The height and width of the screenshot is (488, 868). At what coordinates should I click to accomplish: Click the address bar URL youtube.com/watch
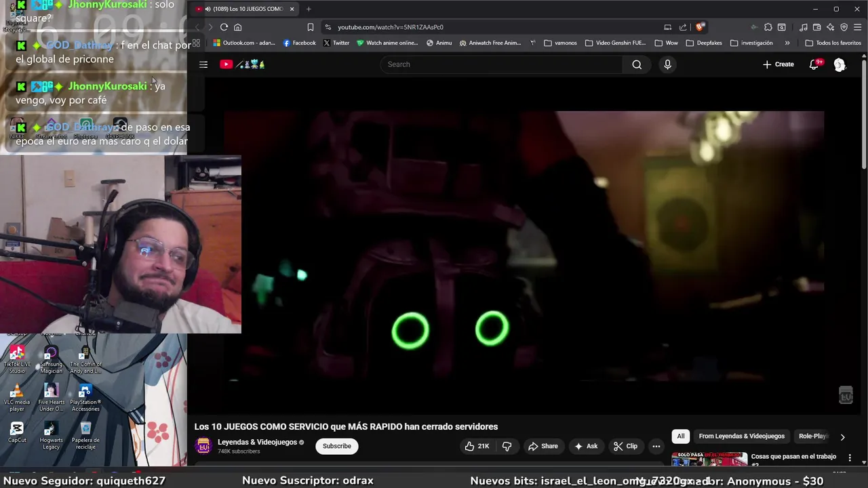tap(391, 27)
